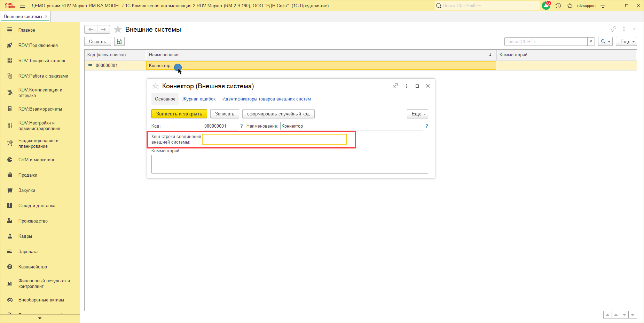This screenshot has width=644, height=323.
Task: Open the history clock icon
Action: [x=558, y=6]
